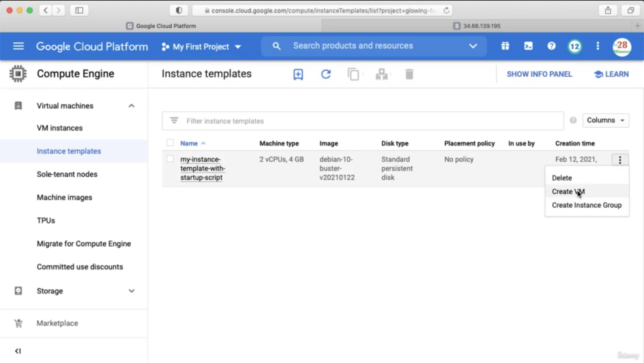644x363 pixels.
Task: Click the Create instance template plus icon
Action: click(298, 74)
